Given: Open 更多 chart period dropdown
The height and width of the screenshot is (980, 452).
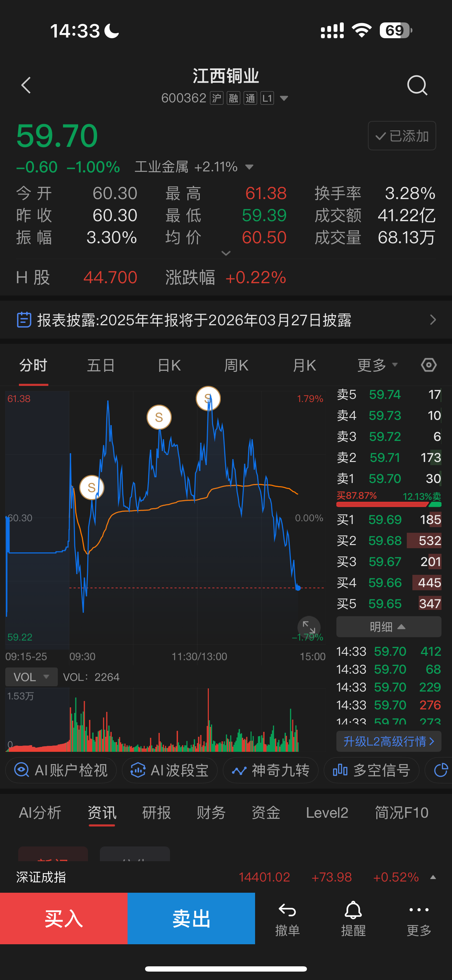Looking at the screenshot, I should pyautogui.click(x=378, y=365).
